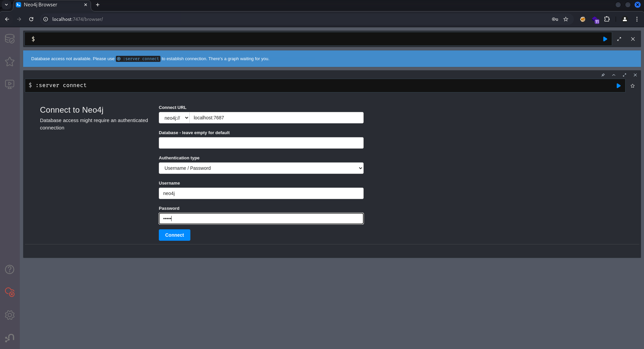This screenshot has width=644, height=349.
Task: Open the Extensions puzzle icon
Action: coord(607,19)
